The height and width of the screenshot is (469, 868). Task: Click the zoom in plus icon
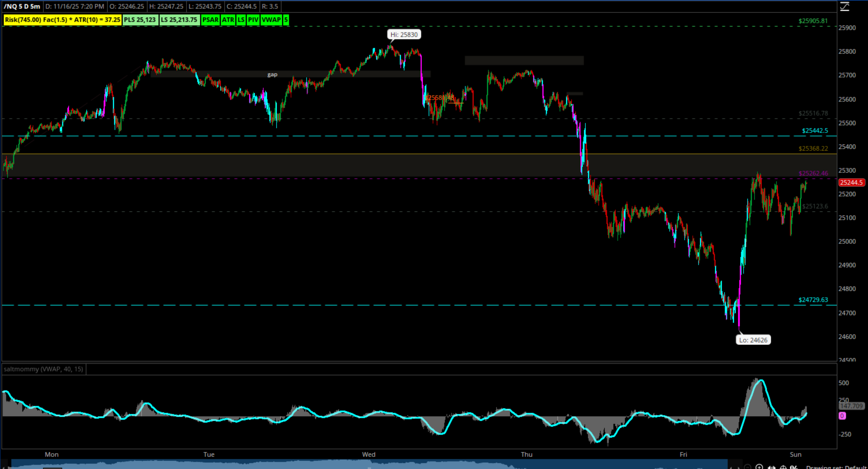[759, 468]
